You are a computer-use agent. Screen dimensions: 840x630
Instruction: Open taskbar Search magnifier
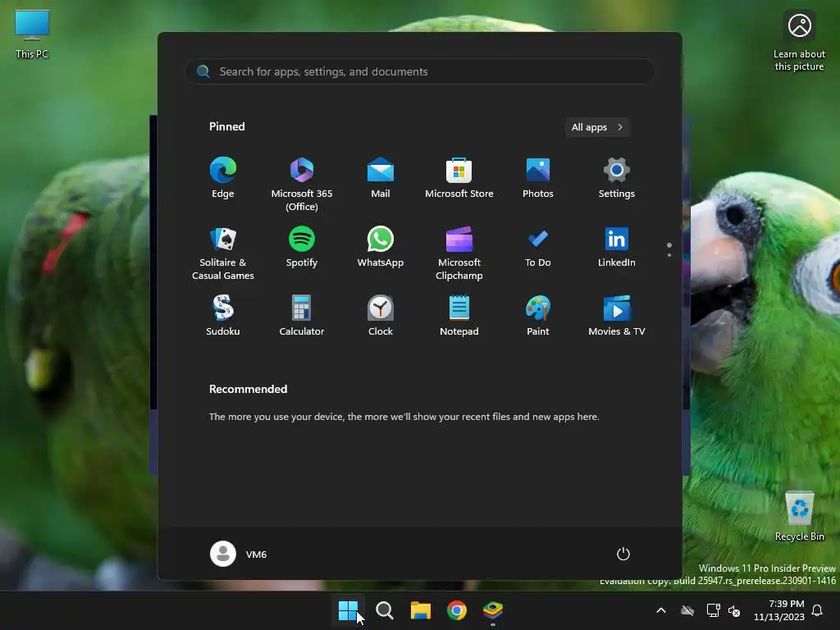tap(385, 610)
